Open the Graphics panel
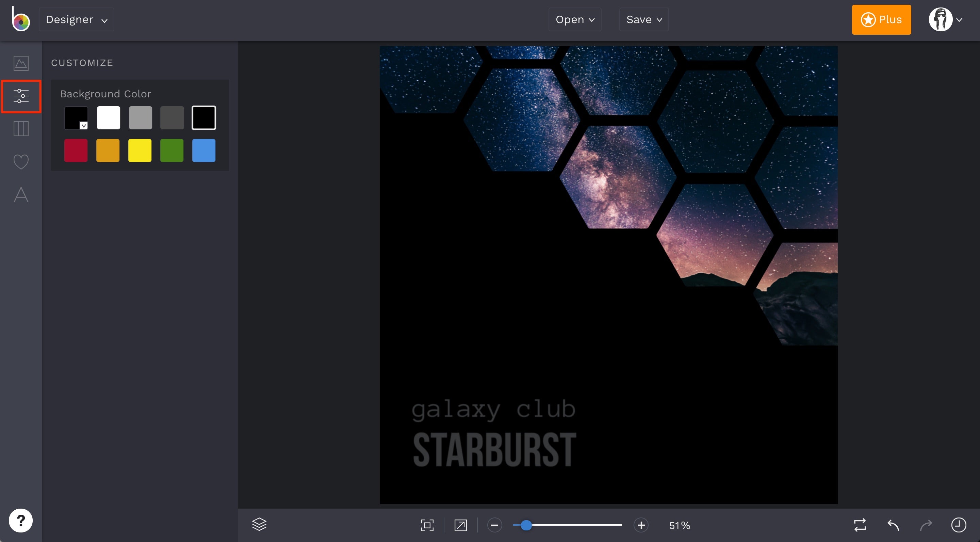 coord(21,161)
